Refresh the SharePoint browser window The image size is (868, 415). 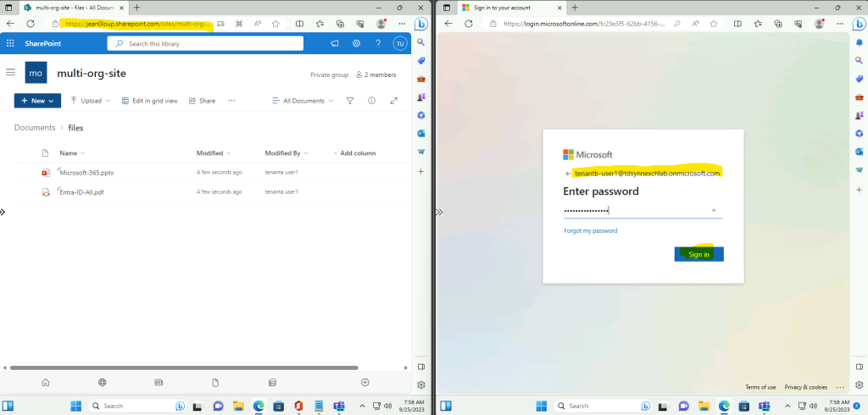point(31,24)
